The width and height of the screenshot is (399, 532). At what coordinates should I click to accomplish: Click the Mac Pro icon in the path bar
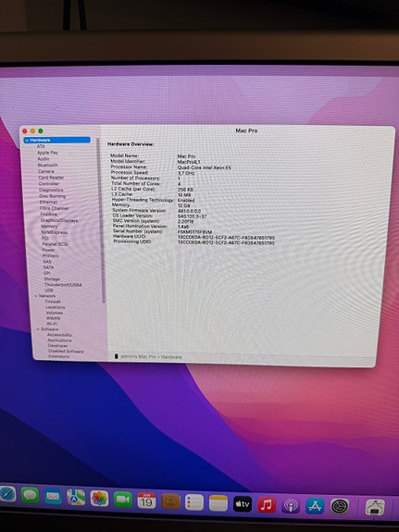tap(116, 356)
